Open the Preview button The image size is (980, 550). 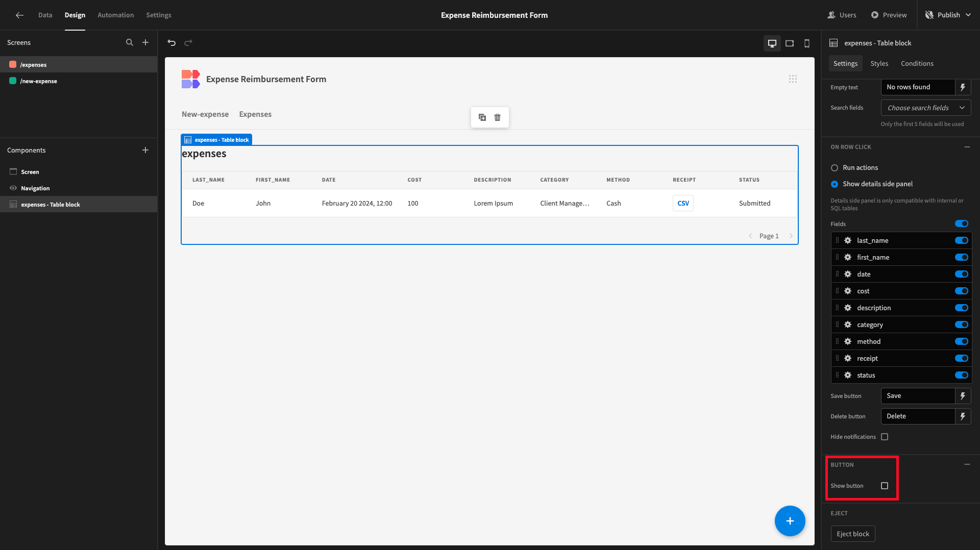889,15
